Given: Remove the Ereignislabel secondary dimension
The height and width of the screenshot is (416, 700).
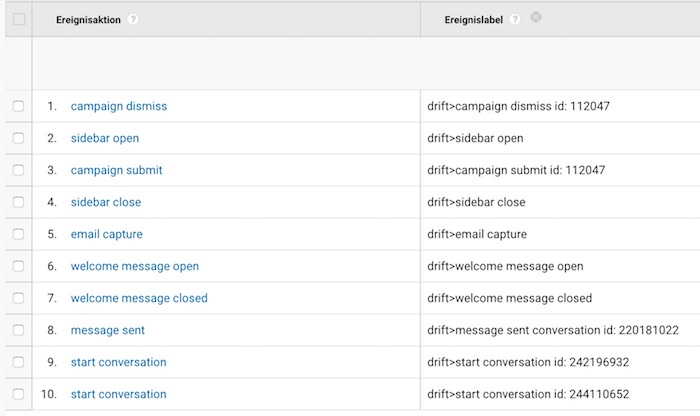Looking at the screenshot, I should [x=536, y=18].
